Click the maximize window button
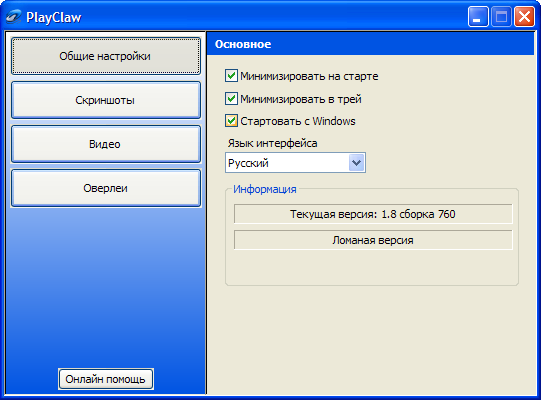Viewport: 541px width, 400px height. pyautogui.click(x=501, y=17)
